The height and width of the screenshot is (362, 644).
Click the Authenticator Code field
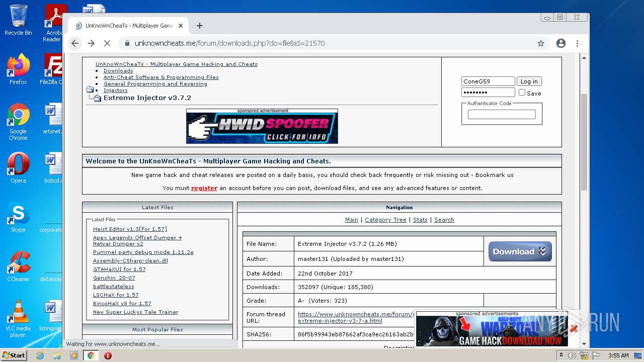coord(502,115)
